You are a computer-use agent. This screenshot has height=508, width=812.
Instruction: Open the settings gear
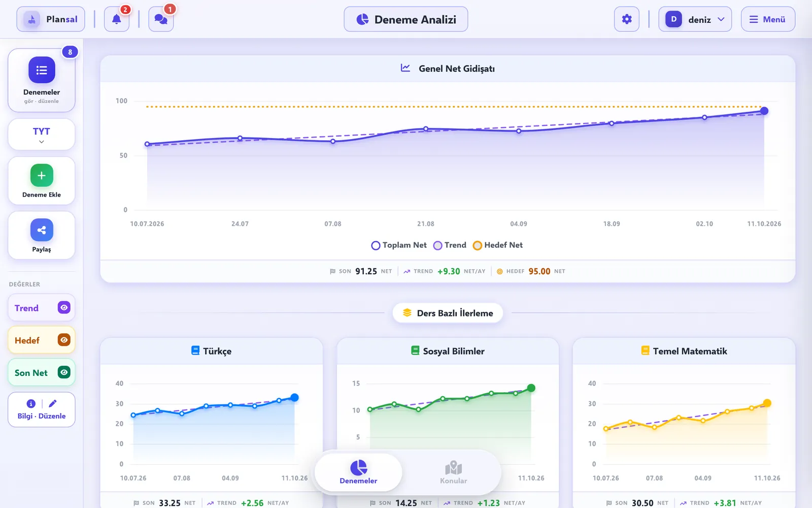(627, 19)
